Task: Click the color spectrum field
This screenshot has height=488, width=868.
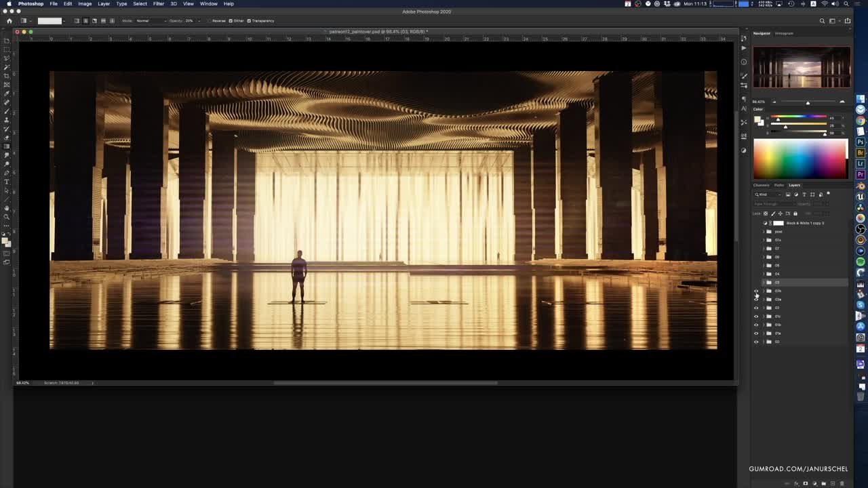Action: (x=801, y=159)
